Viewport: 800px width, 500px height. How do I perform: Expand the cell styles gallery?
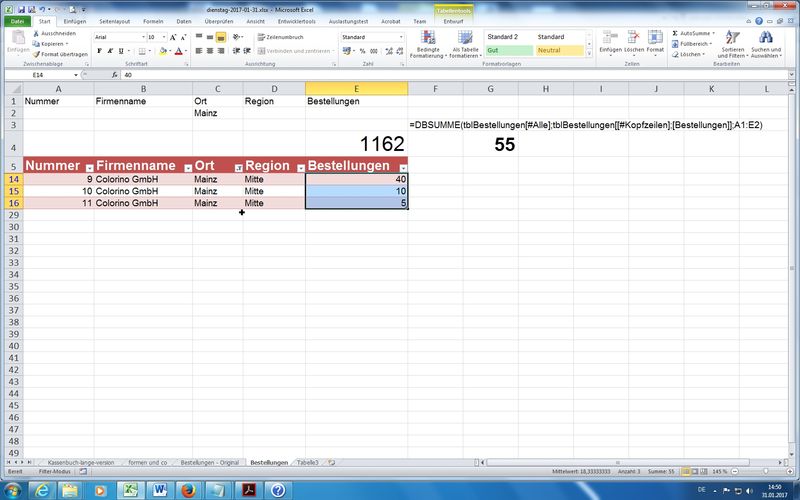(x=589, y=53)
